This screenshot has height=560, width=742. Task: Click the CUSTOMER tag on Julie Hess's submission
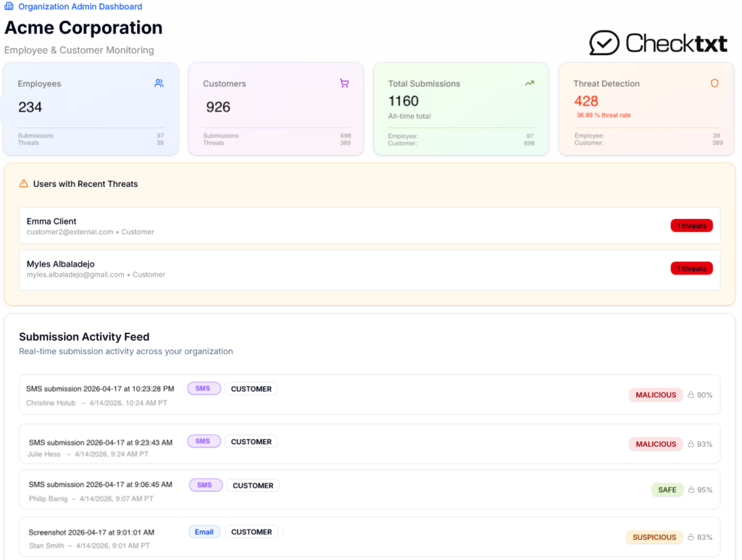tap(252, 441)
